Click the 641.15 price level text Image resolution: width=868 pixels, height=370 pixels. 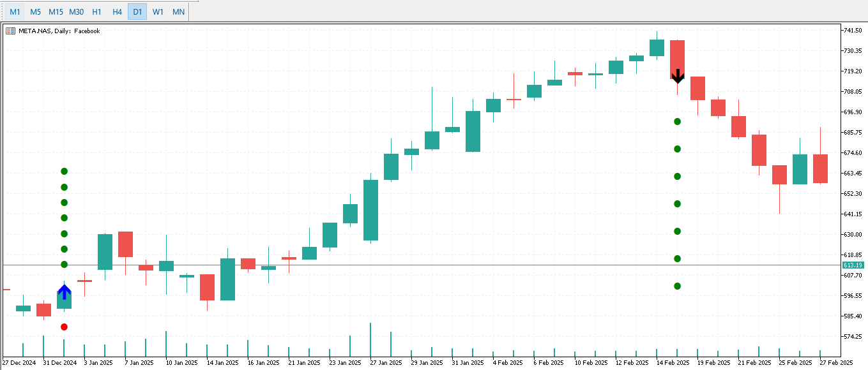point(853,214)
